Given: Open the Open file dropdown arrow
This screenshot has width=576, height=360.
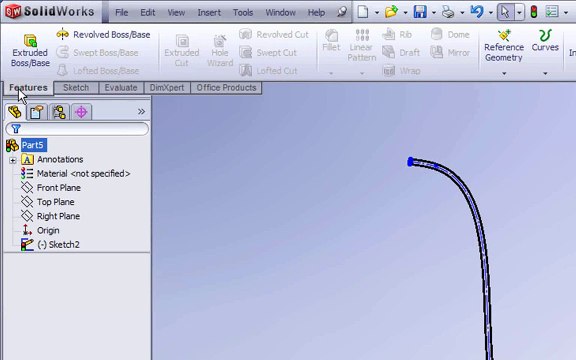Looking at the screenshot, I should 406,12.
